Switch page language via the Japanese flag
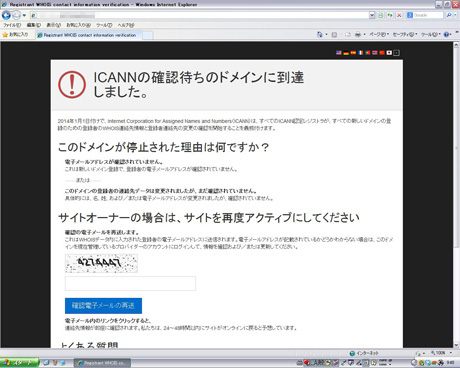The image size is (460, 368). point(389,53)
